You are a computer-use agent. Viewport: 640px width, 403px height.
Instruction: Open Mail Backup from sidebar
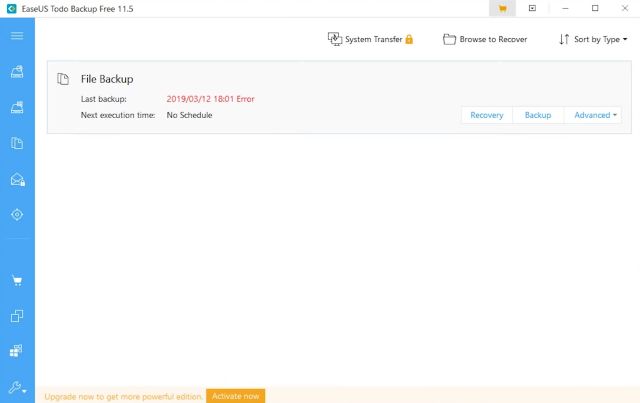tap(18, 179)
